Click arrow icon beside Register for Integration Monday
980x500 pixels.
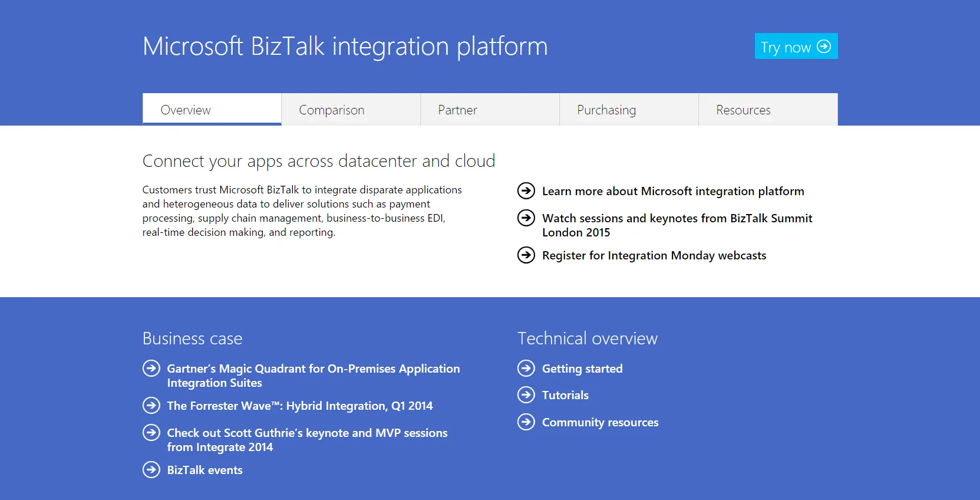(x=526, y=255)
